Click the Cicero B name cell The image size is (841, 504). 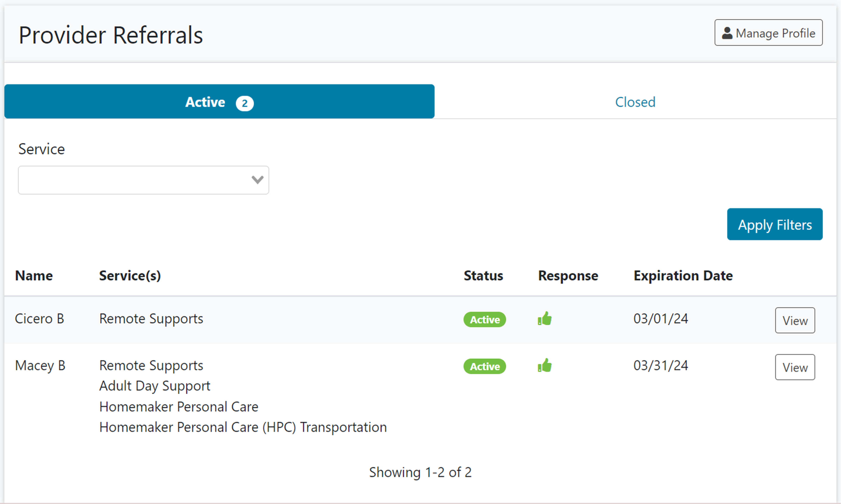tap(39, 319)
